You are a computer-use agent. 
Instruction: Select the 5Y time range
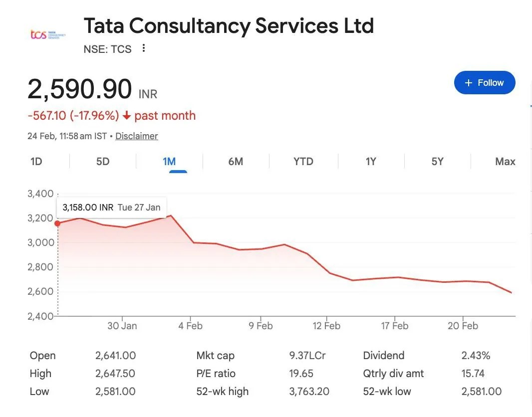[x=437, y=161]
